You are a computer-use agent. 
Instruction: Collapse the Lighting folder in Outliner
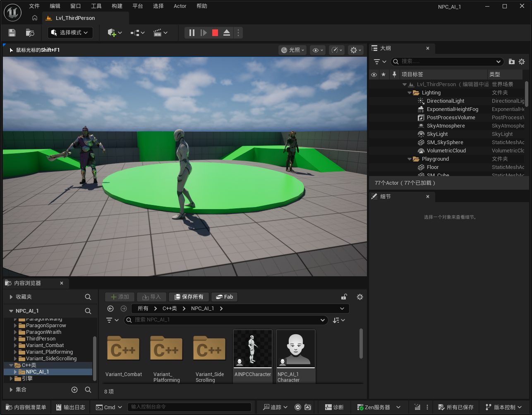click(x=410, y=93)
